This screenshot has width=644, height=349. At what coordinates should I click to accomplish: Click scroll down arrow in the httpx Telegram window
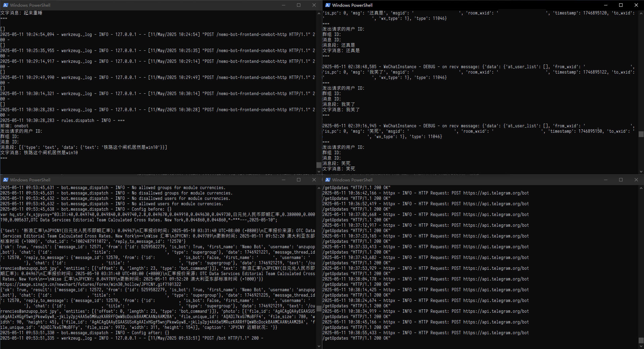coord(641,346)
